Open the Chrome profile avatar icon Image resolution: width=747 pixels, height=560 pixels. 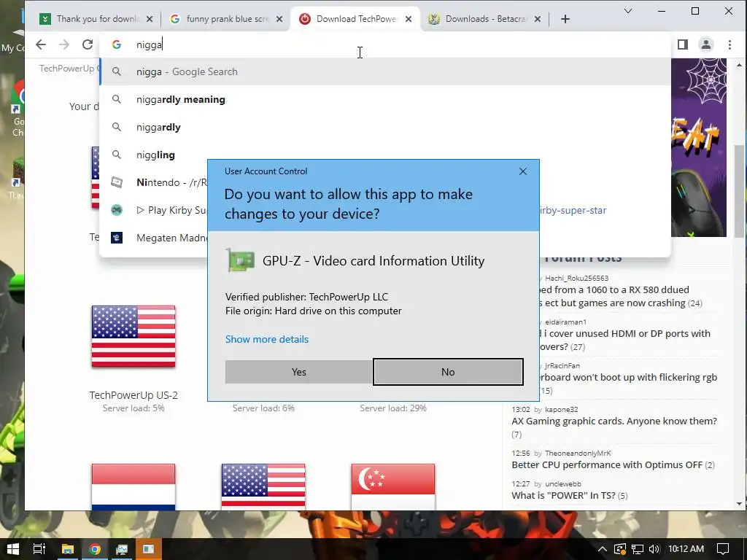706,44
